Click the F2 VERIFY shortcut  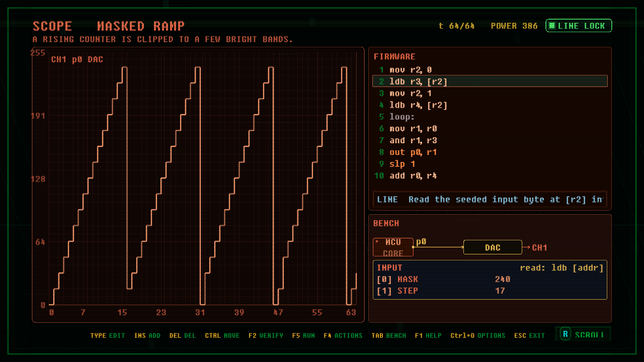click(x=266, y=335)
